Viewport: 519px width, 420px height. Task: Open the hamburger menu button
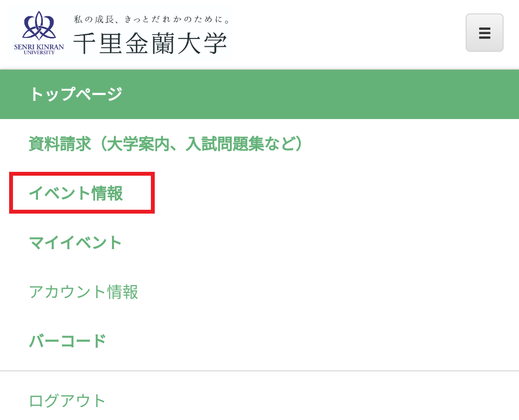[484, 33]
